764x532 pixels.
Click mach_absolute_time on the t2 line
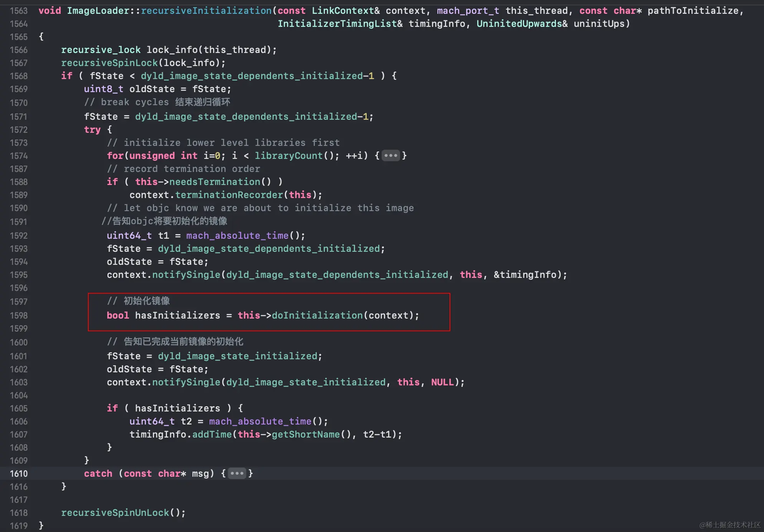pyautogui.click(x=260, y=421)
